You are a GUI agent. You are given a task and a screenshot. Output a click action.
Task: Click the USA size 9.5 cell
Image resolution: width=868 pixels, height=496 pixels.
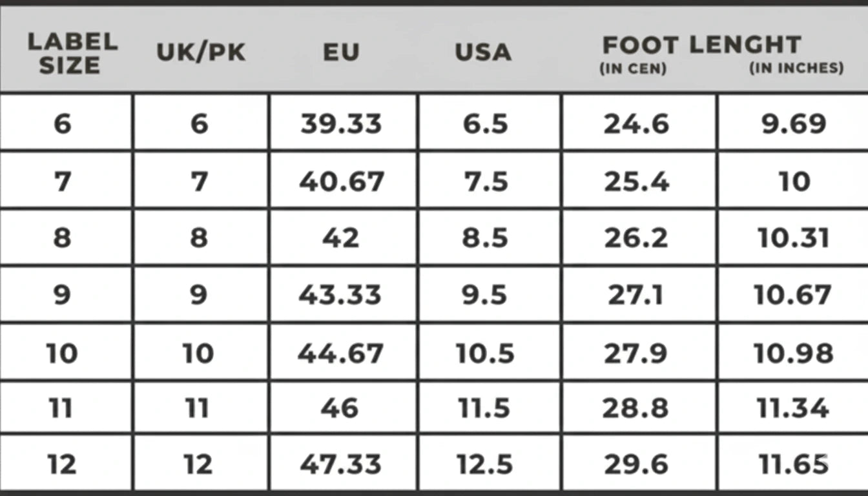tap(486, 296)
